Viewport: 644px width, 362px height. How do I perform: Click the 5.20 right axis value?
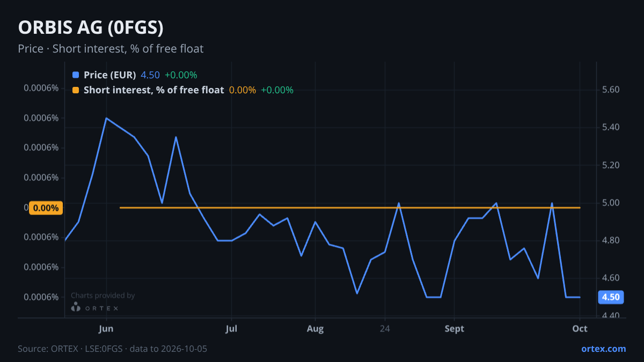click(611, 165)
